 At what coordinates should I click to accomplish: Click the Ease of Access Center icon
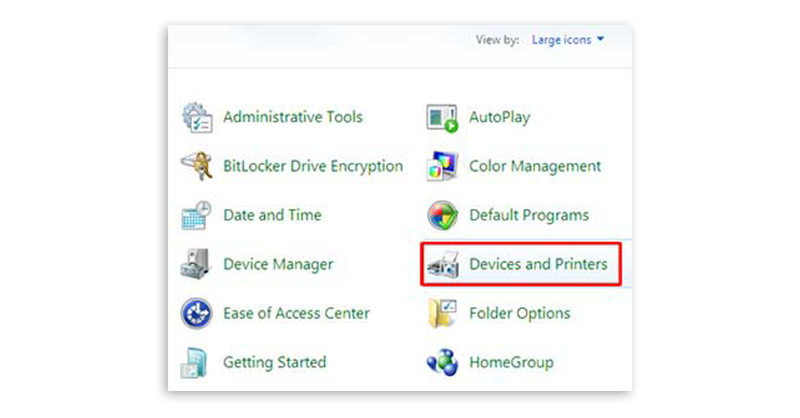click(x=197, y=313)
